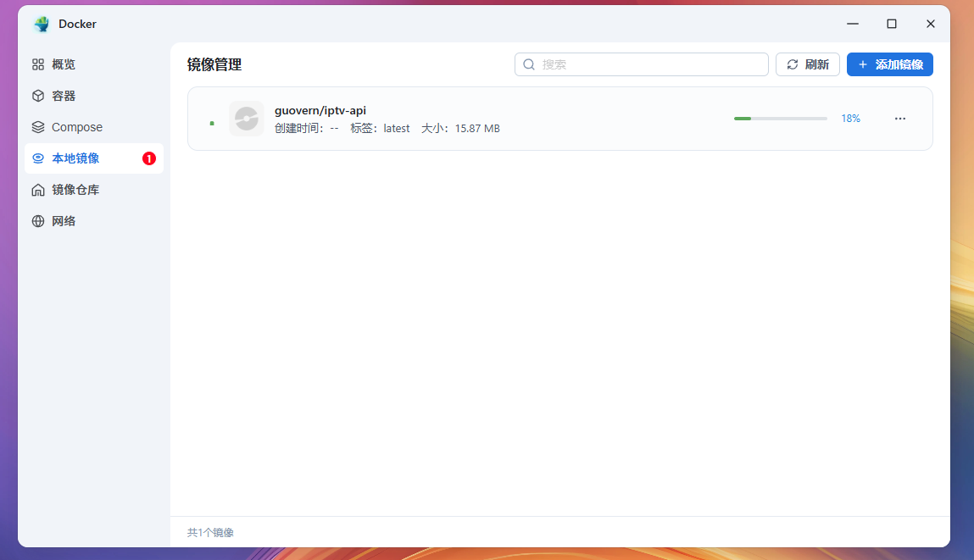974x560 pixels.
Task: Open the 概览 overview page
Action: pos(94,64)
